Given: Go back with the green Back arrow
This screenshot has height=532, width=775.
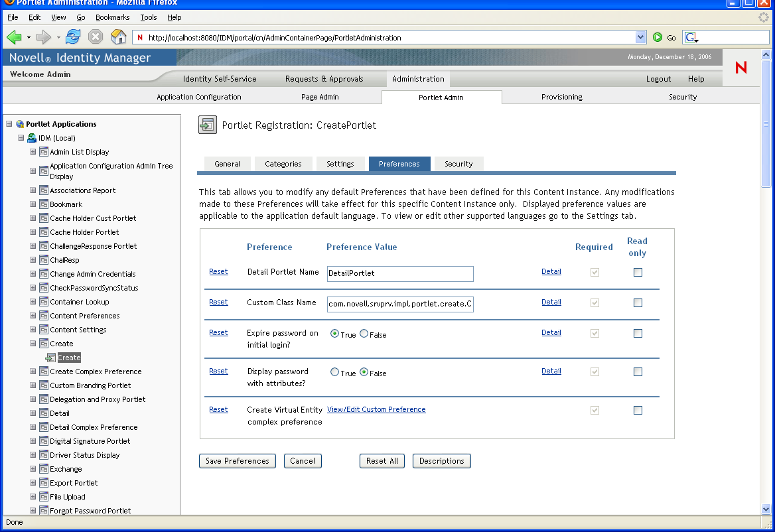Looking at the screenshot, I should [14, 37].
